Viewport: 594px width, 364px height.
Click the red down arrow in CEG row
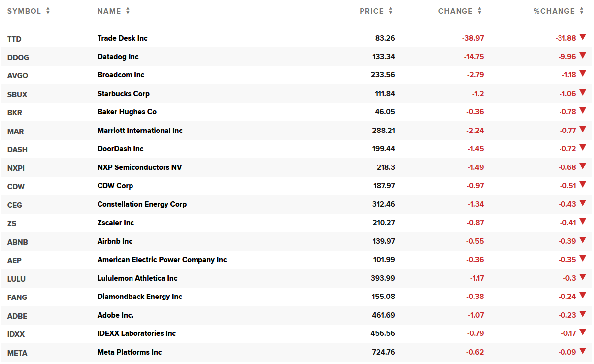click(583, 203)
